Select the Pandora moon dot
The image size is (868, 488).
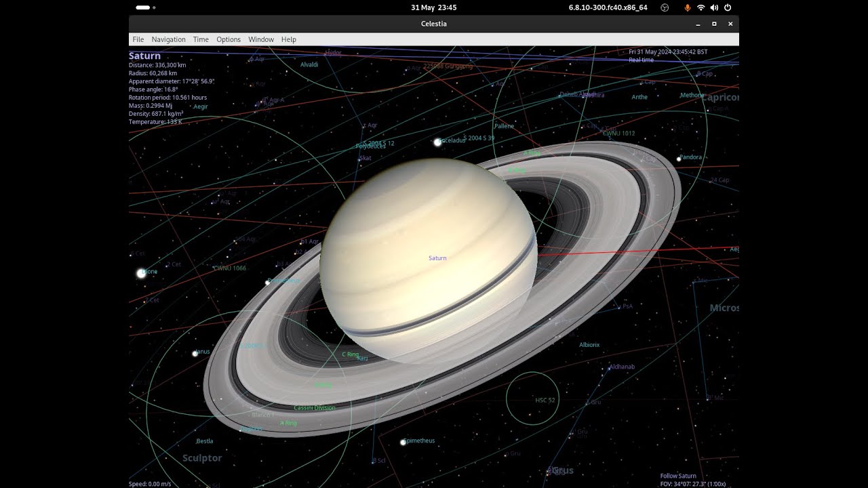[x=679, y=159]
